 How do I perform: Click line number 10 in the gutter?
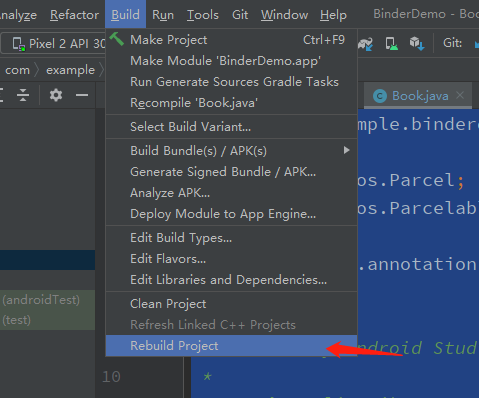tap(111, 377)
